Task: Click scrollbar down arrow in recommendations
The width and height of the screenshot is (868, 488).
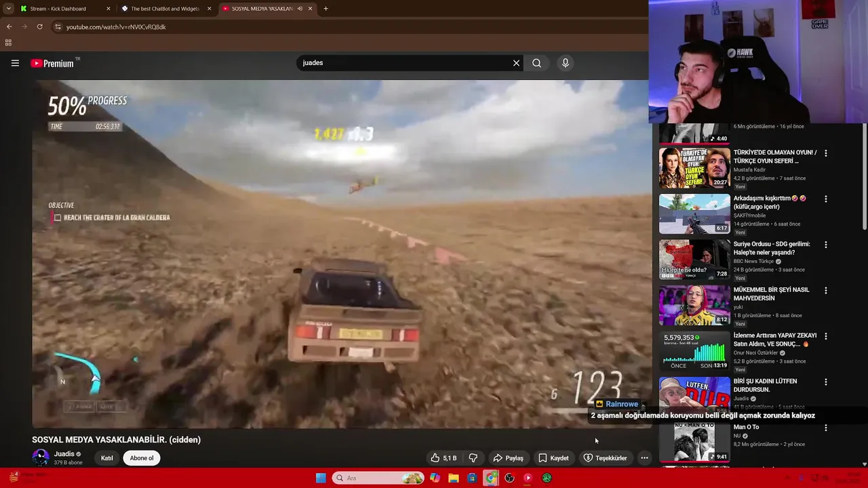Action: (x=865, y=464)
